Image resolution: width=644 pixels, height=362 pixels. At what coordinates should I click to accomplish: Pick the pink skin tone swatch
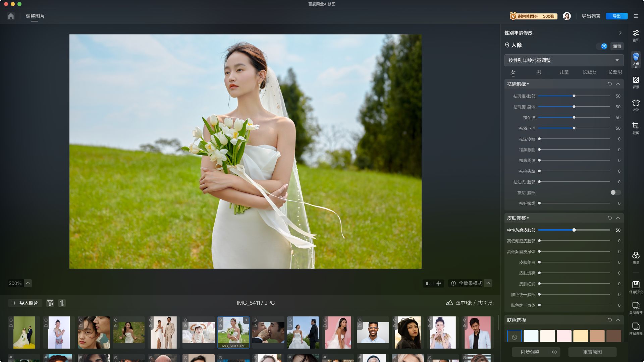564,336
